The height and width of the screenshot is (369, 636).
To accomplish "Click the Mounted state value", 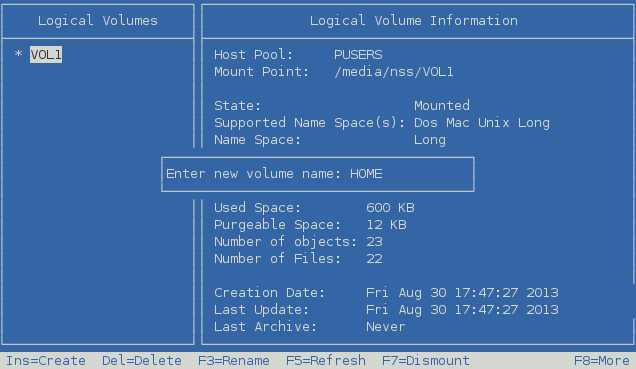I will click(442, 106).
